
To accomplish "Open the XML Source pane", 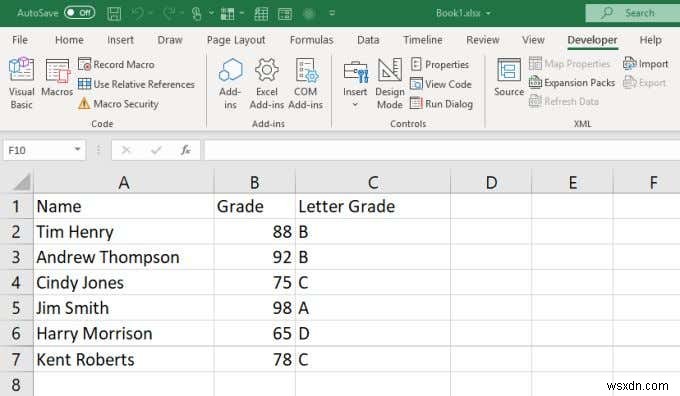I will click(x=509, y=77).
